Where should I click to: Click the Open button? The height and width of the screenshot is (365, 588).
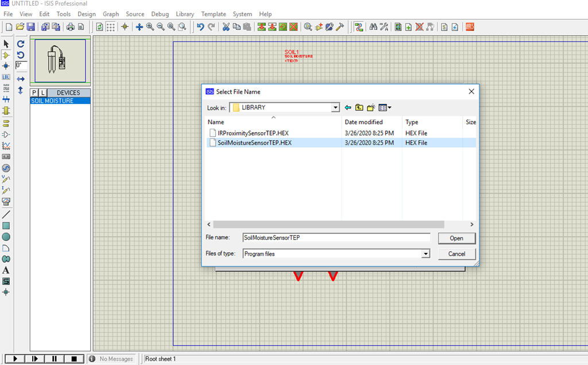point(457,238)
